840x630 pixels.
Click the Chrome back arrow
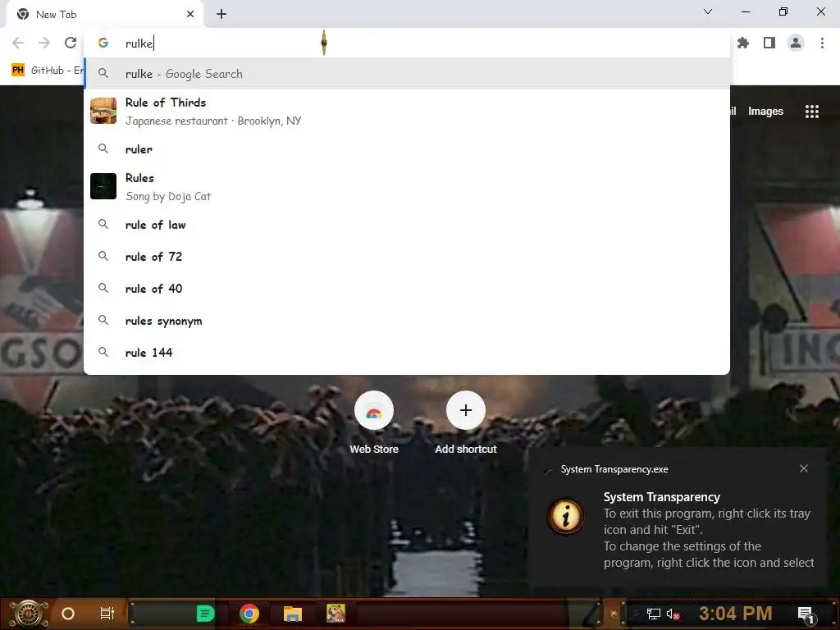(x=18, y=43)
